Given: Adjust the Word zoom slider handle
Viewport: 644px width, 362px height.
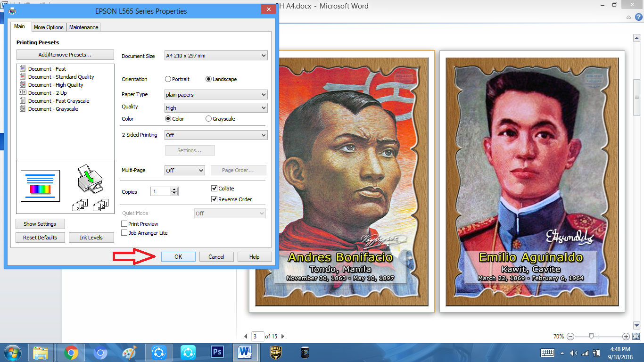Looking at the screenshot, I should tap(591, 337).
